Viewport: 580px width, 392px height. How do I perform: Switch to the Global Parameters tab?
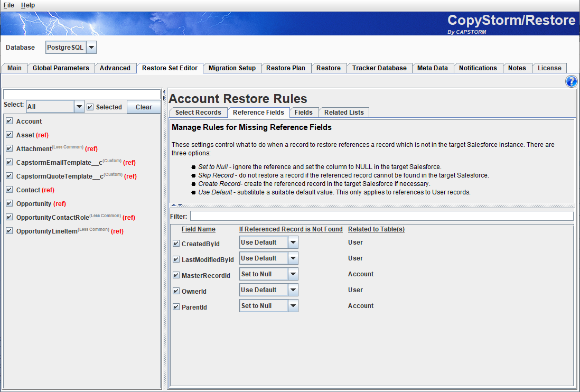click(61, 68)
